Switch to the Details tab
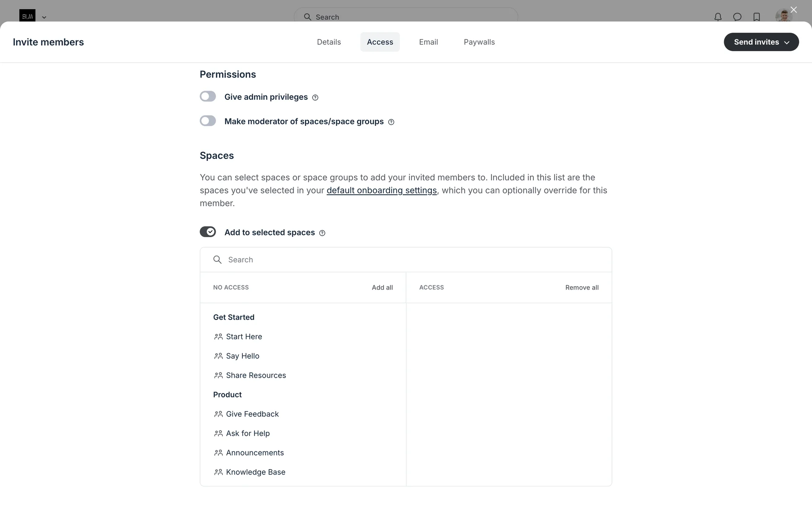 click(x=329, y=42)
